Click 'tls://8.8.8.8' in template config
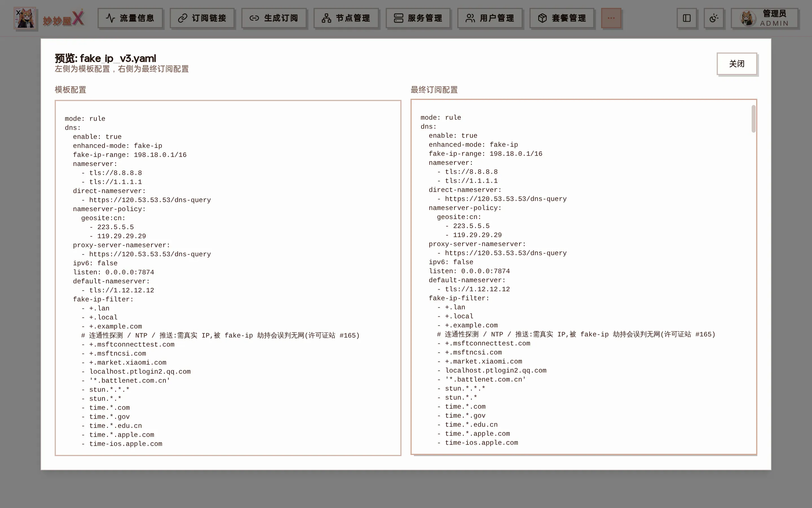This screenshot has width=812, height=508. [115, 173]
